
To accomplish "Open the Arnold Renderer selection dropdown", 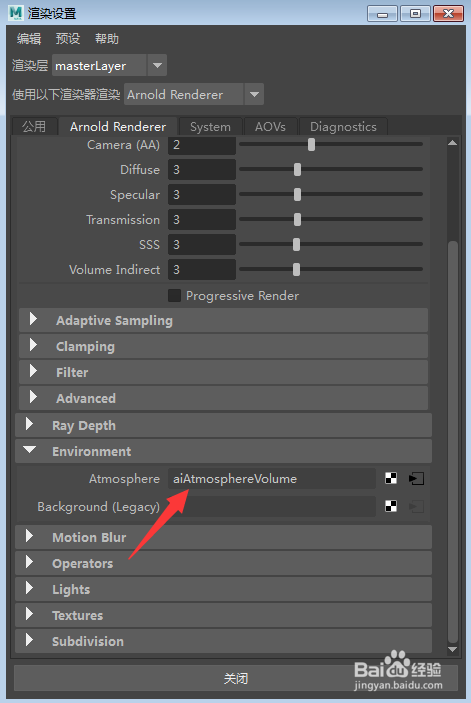I will (x=254, y=94).
